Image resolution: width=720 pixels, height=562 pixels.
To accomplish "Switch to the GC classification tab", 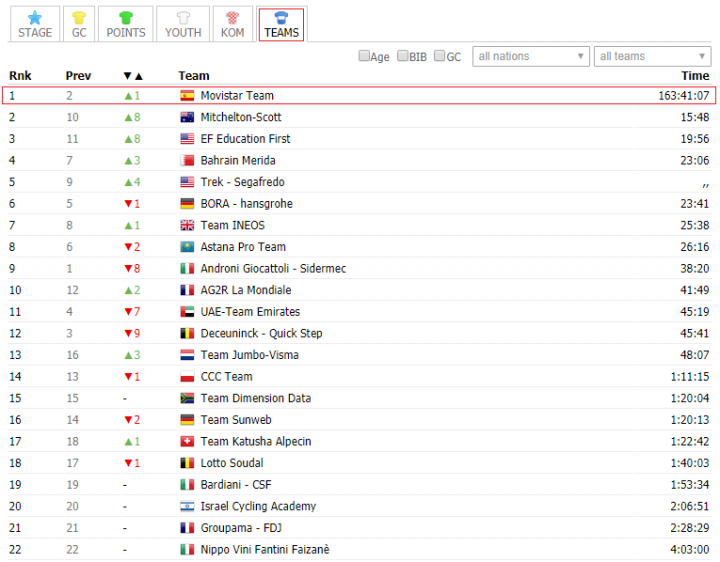I will (79, 24).
